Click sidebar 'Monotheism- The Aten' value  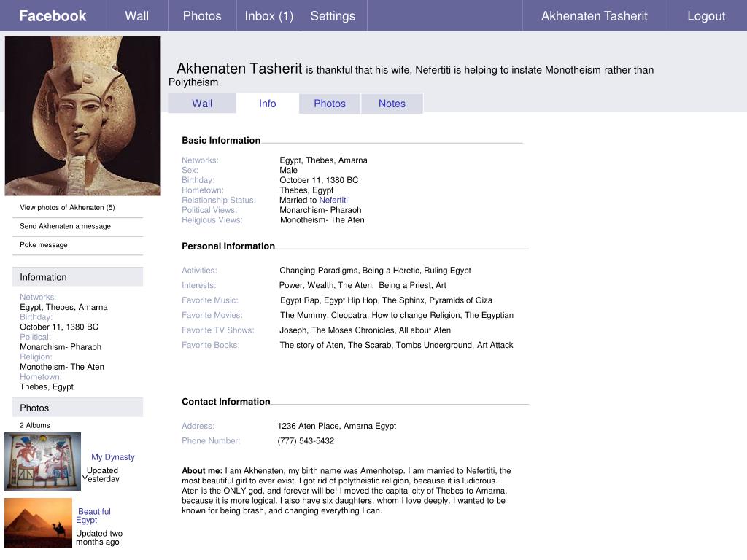(62, 367)
